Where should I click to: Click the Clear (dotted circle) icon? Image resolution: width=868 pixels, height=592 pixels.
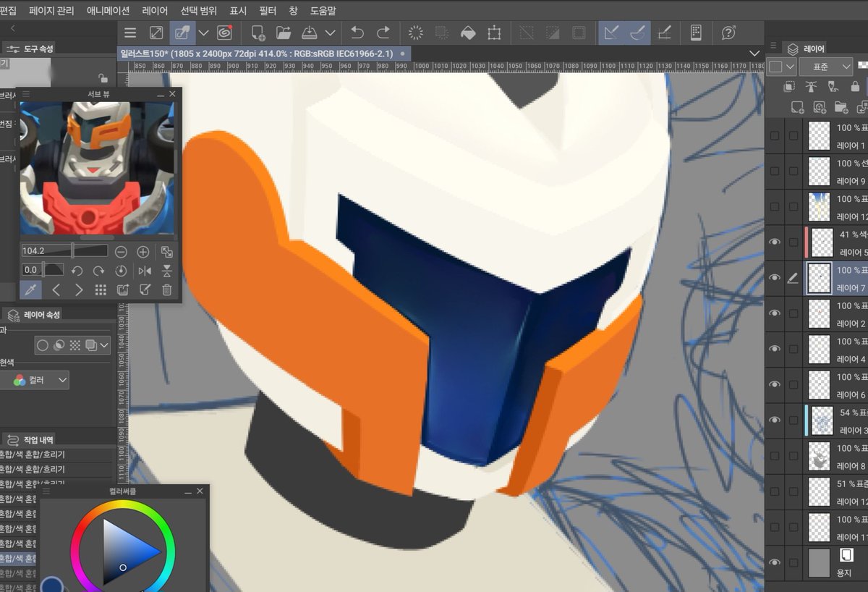(x=416, y=33)
